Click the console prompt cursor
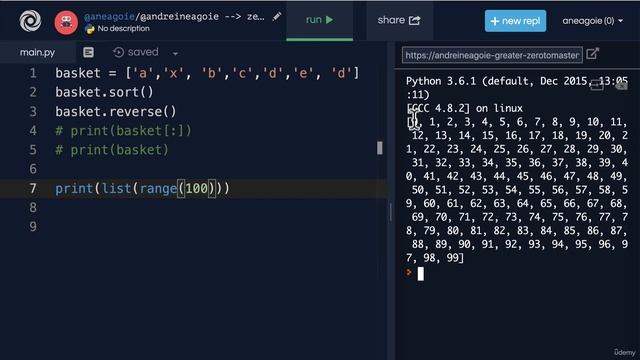 (420, 273)
